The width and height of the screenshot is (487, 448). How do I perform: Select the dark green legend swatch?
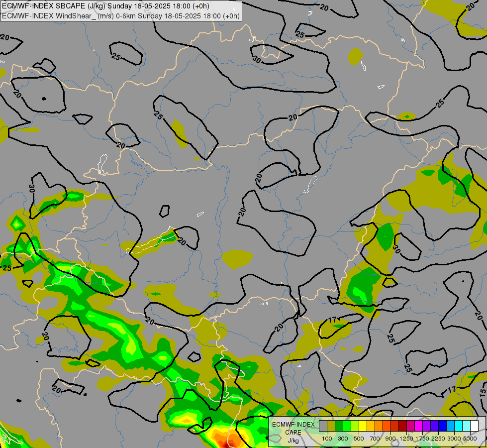(339, 426)
